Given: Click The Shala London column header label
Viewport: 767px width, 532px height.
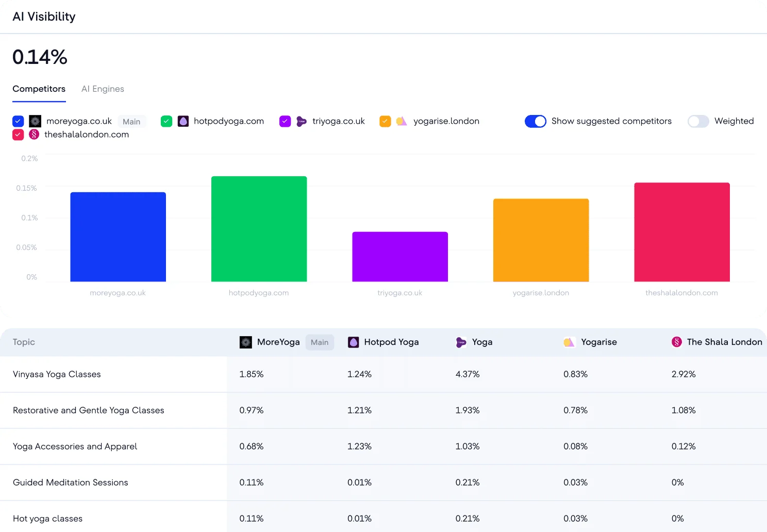Looking at the screenshot, I should pos(724,342).
